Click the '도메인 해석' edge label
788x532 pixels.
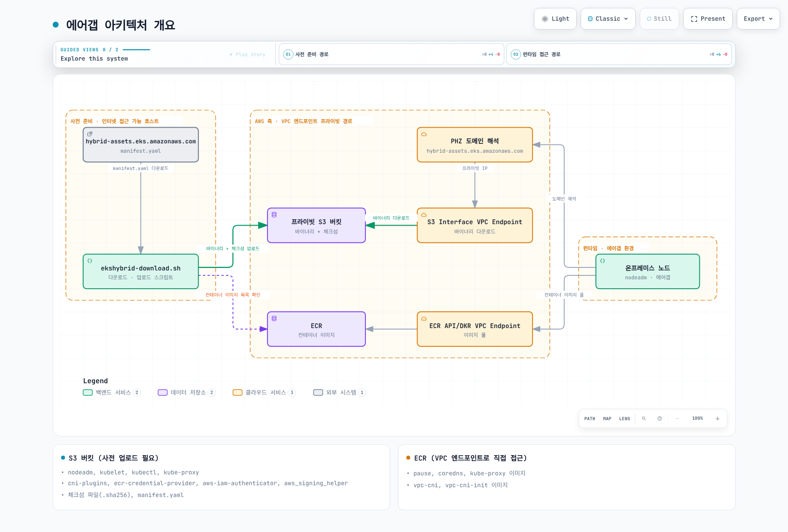(x=564, y=199)
